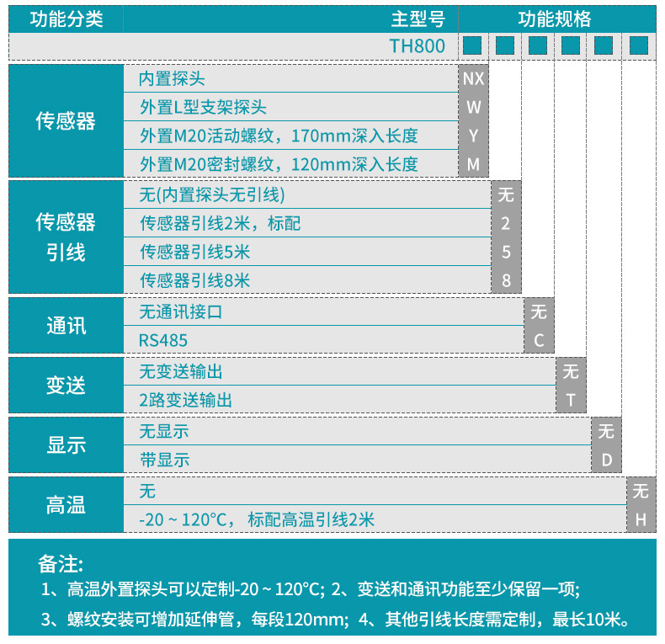Select code 5 for 5-meter lead
The width and height of the screenshot is (665, 644).
point(506,252)
